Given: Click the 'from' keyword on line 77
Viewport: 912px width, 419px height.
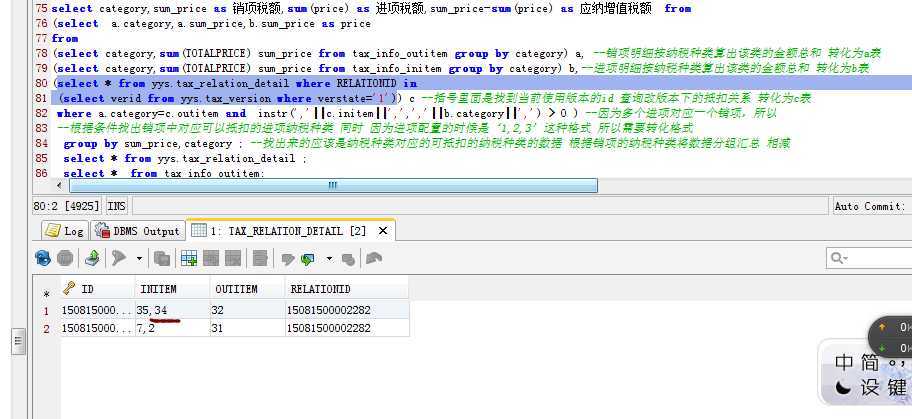Looking at the screenshot, I should tap(65, 38).
